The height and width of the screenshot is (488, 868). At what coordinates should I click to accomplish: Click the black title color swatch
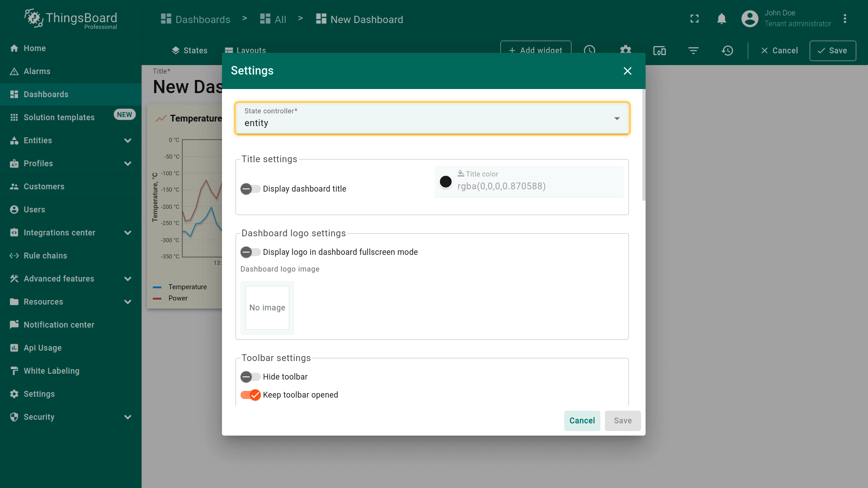coord(446,182)
